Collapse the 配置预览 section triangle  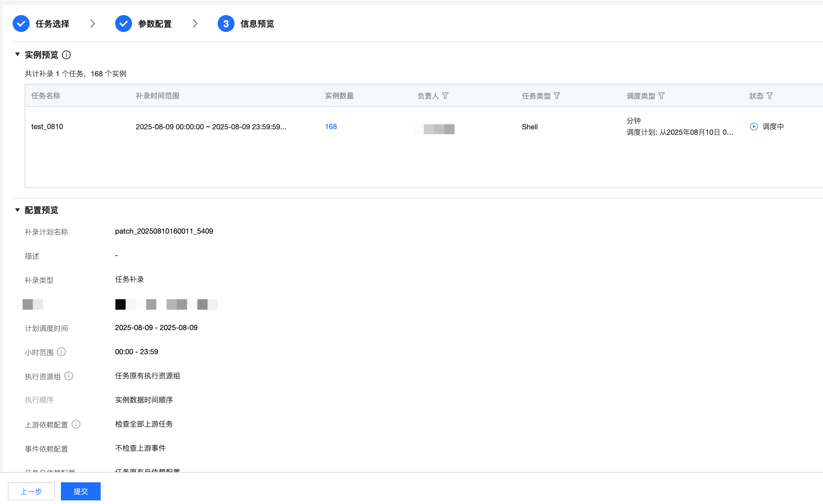[x=17, y=210]
